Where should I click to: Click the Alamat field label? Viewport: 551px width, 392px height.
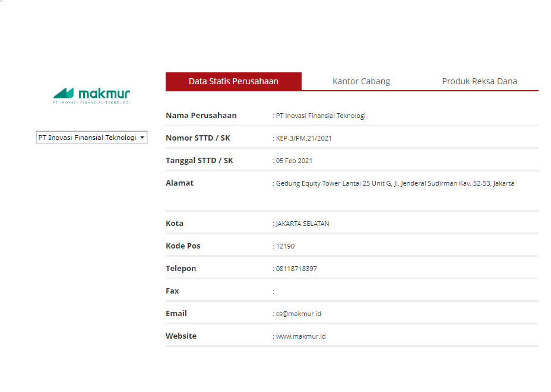[179, 183]
